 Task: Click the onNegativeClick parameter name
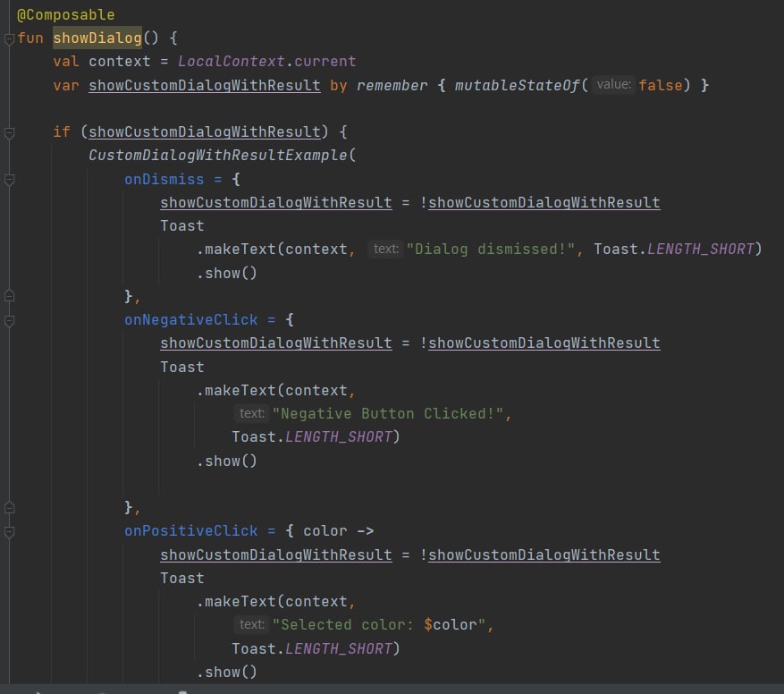point(191,320)
